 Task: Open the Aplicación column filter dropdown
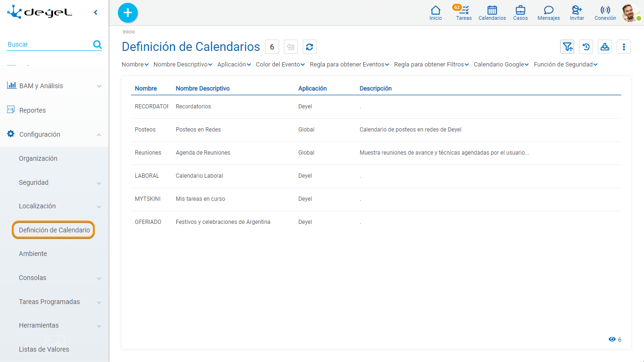[234, 64]
